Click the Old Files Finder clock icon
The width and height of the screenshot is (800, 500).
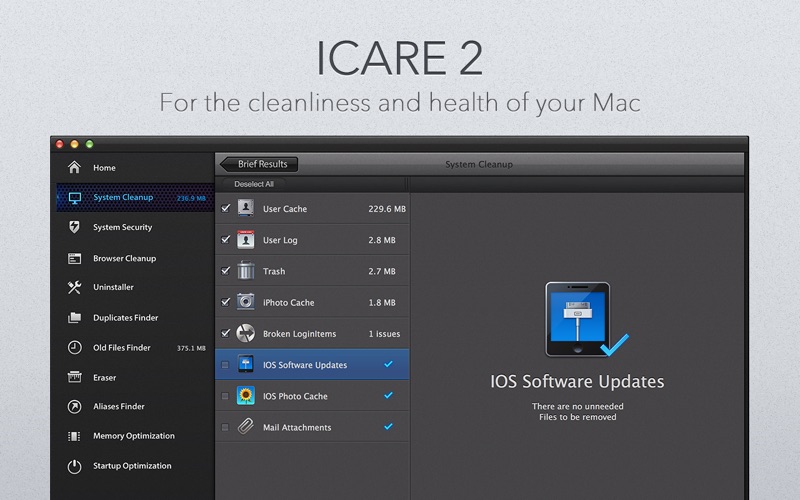click(74, 347)
